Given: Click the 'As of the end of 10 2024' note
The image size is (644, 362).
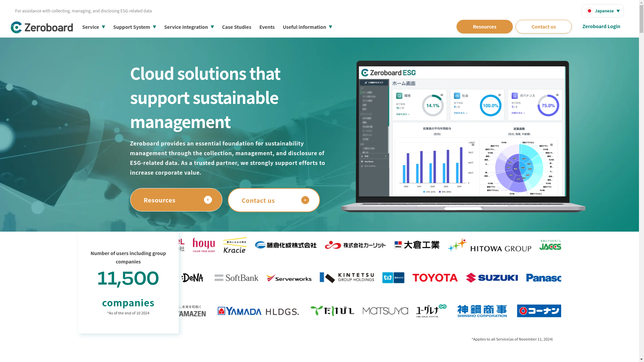Looking at the screenshot, I should click(x=128, y=313).
